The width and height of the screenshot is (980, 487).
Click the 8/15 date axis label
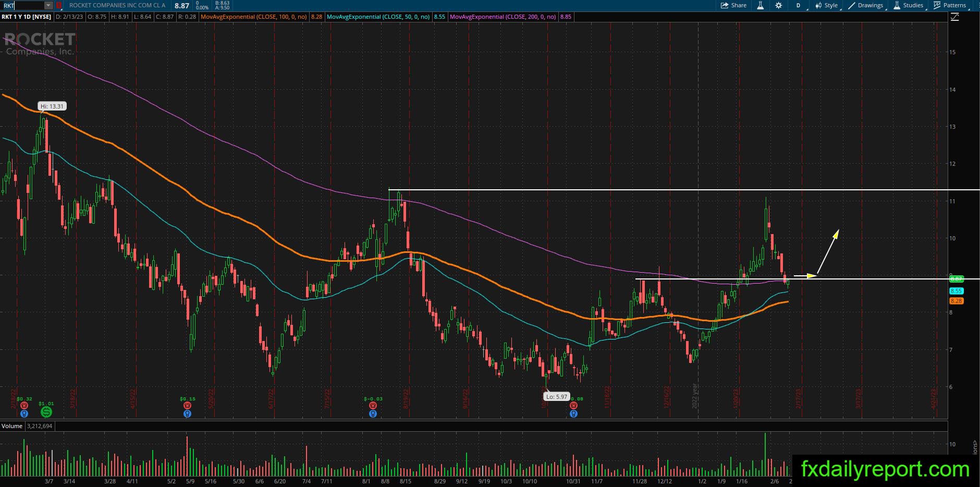(x=405, y=481)
